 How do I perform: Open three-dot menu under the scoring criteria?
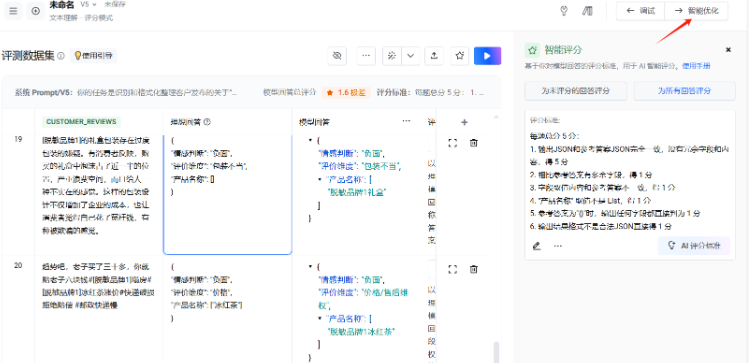558,246
